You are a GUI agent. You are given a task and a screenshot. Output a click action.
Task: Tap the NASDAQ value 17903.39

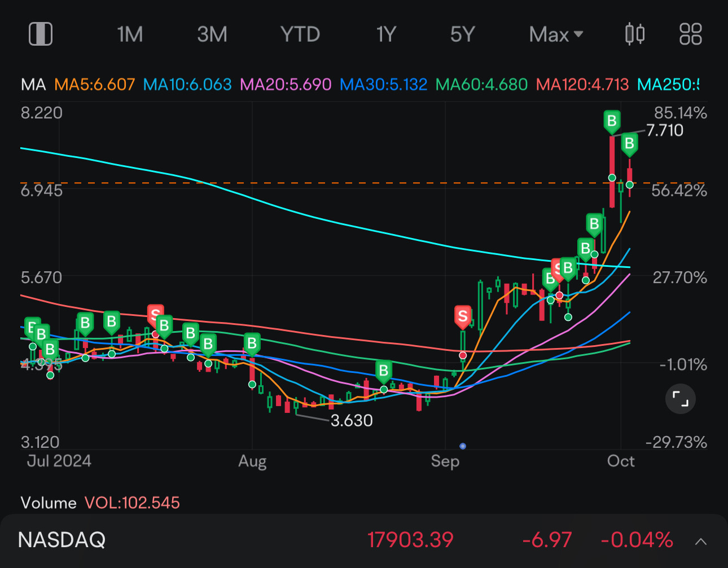(x=410, y=540)
